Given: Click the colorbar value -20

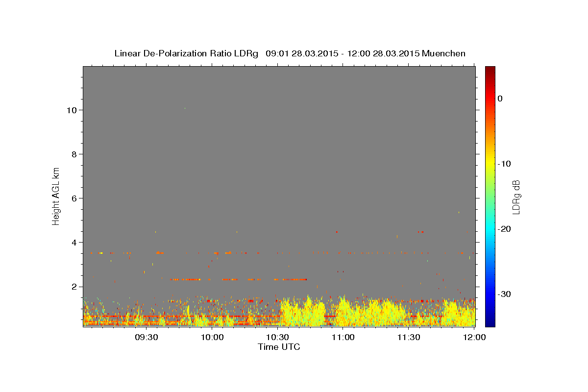Looking at the screenshot, I should [505, 229].
